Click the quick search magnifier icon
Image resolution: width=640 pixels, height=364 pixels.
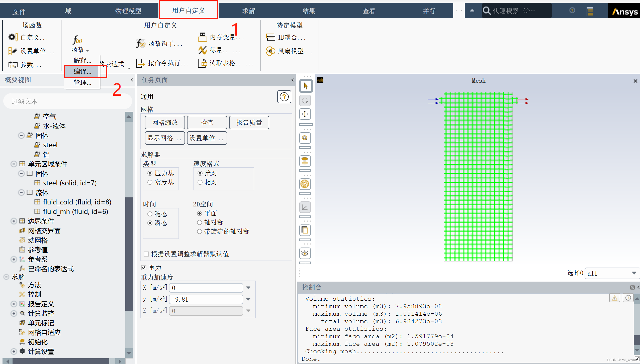(487, 11)
